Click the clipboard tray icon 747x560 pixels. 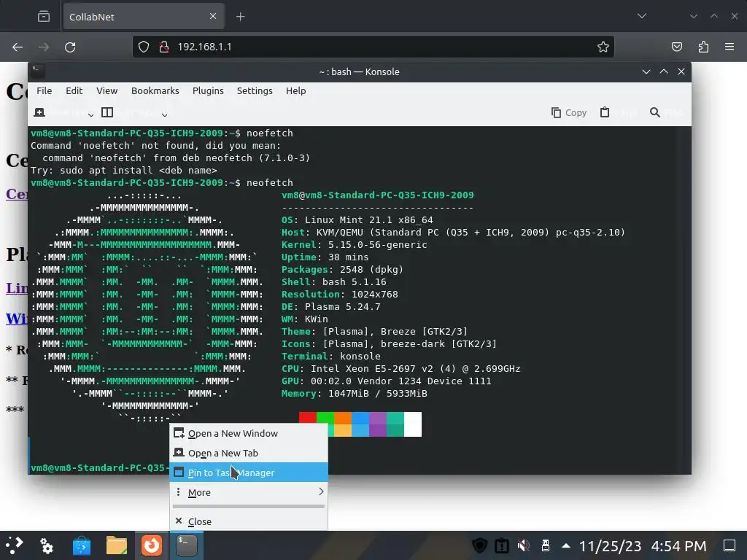(502, 545)
